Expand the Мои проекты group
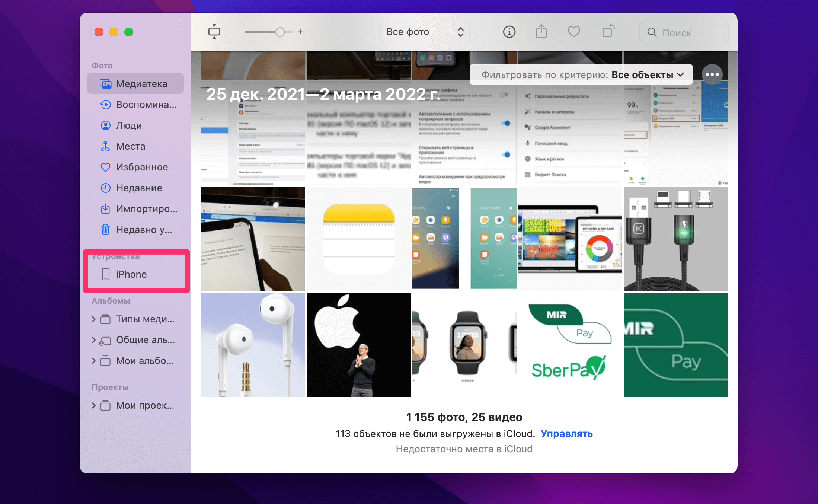This screenshot has width=818, height=504. pos(94,405)
